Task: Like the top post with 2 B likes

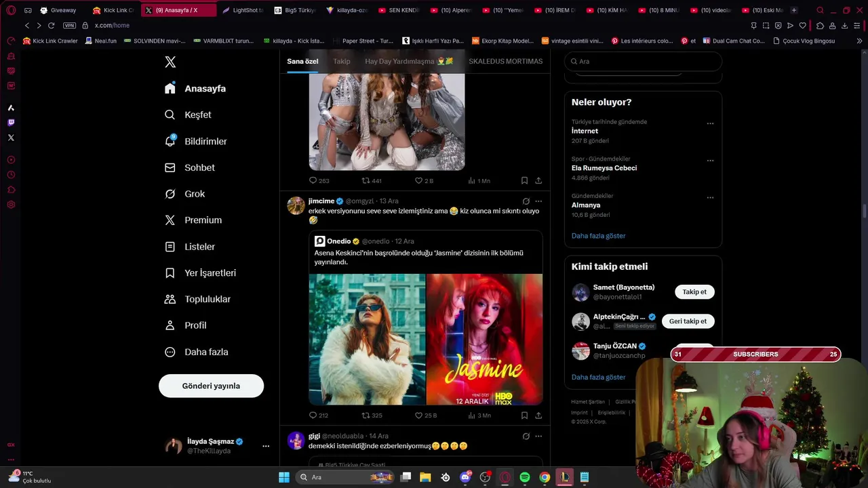Action: click(x=424, y=181)
